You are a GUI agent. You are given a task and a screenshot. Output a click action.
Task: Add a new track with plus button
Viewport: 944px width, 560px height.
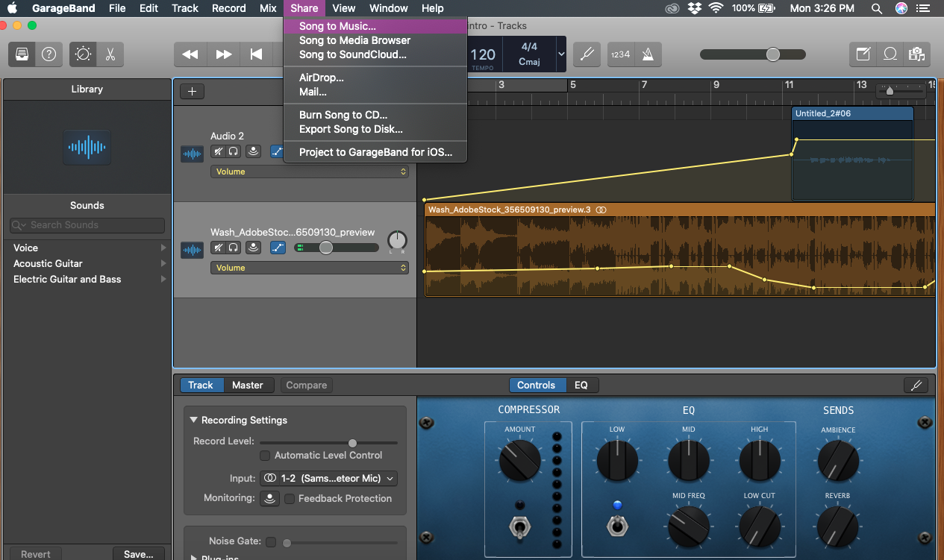click(193, 91)
